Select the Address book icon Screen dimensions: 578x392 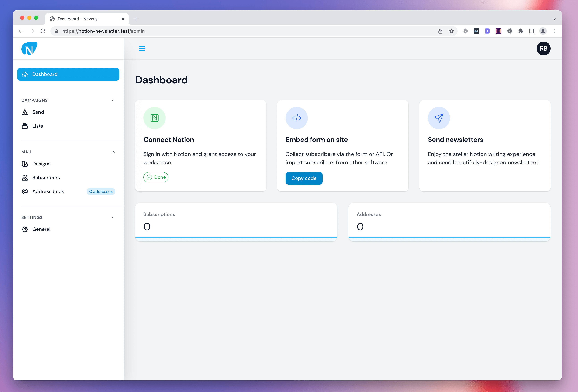25,191
